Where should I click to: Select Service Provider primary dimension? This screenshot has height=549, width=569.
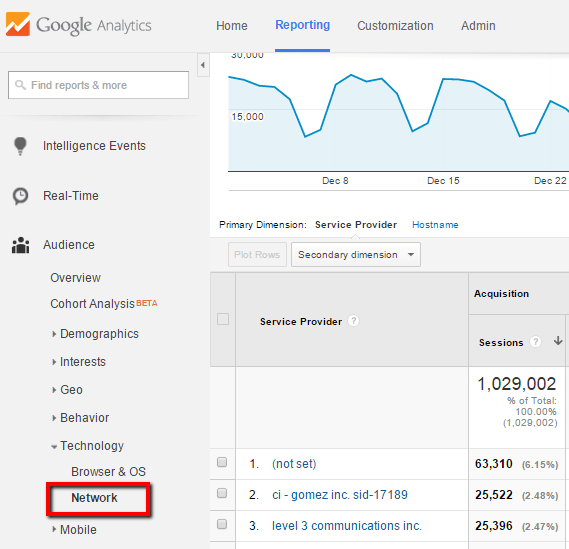pyautogui.click(x=356, y=225)
